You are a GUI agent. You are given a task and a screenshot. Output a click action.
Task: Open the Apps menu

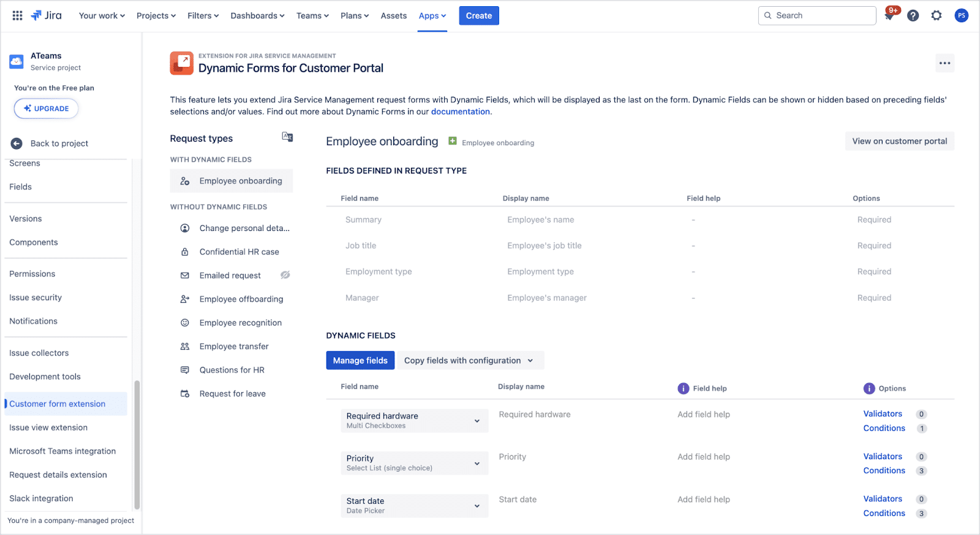coord(432,16)
